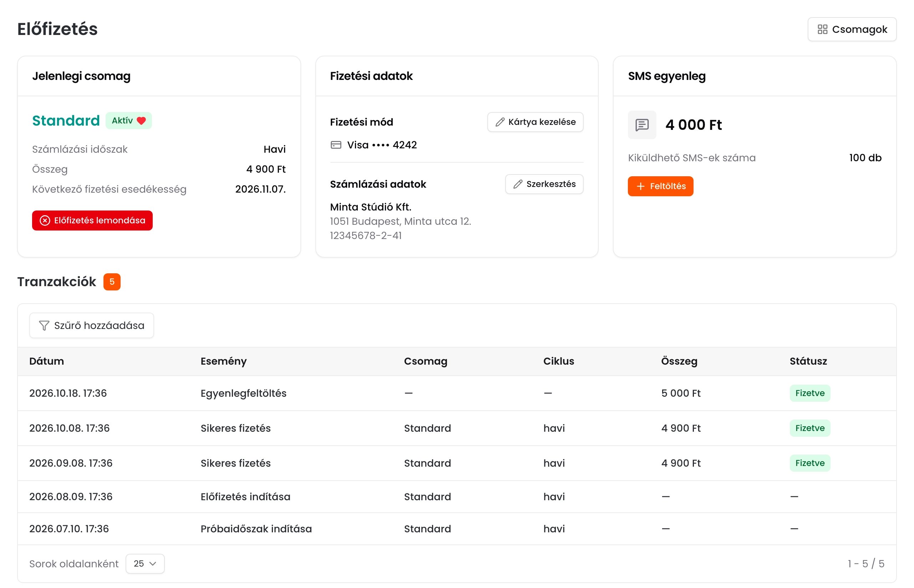
Task: Click the 100 db SMS count value
Action: click(865, 158)
